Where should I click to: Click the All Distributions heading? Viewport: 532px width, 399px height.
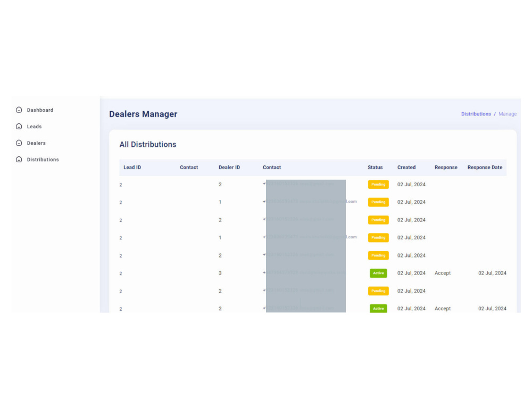point(148,145)
